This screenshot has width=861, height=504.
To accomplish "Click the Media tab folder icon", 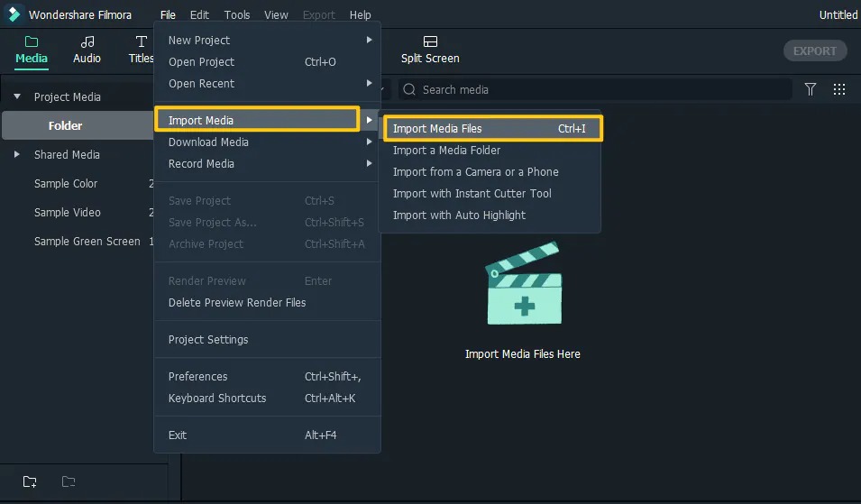I will pos(32,41).
